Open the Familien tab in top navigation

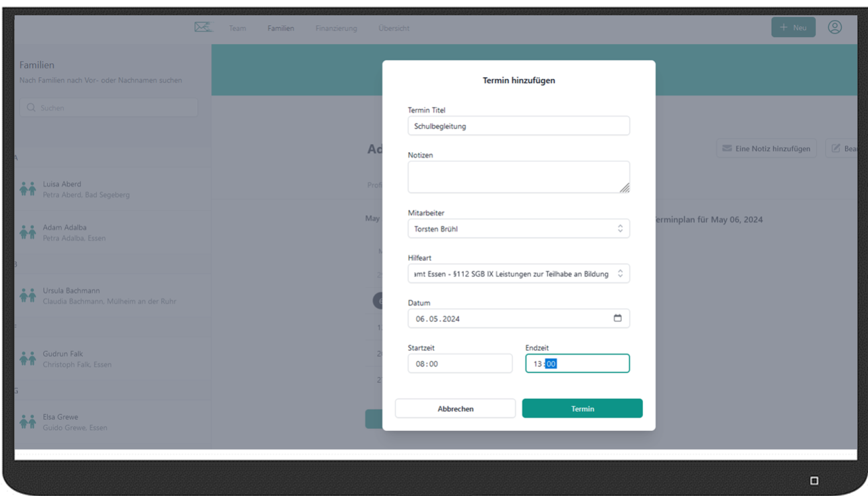(281, 28)
